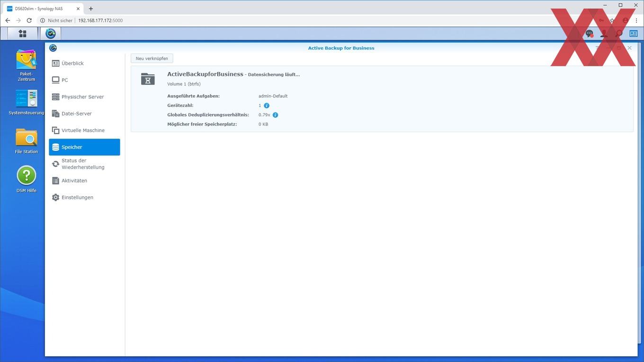Open Aktivitäten in the sidebar
The height and width of the screenshot is (362, 644).
[84, 181]
